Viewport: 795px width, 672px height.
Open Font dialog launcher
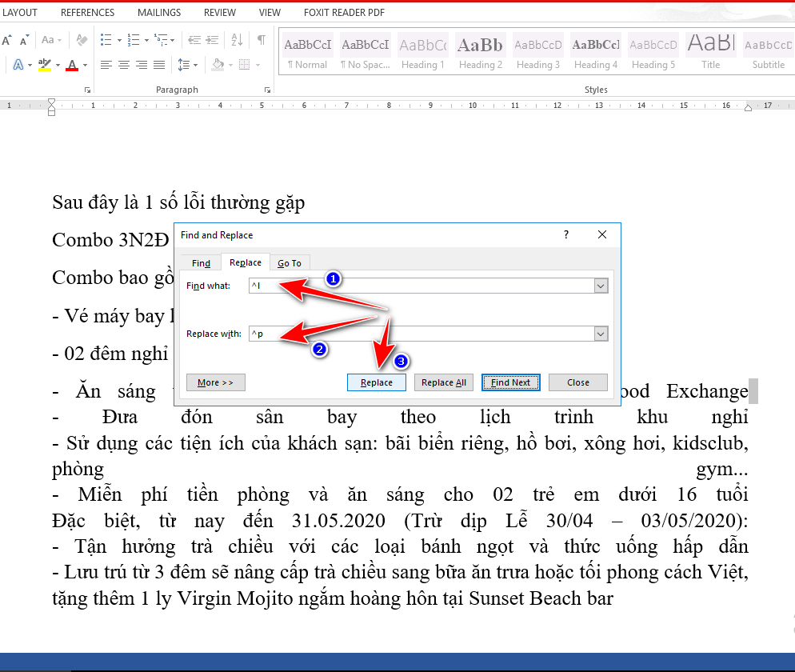click(x=87, y=90)
